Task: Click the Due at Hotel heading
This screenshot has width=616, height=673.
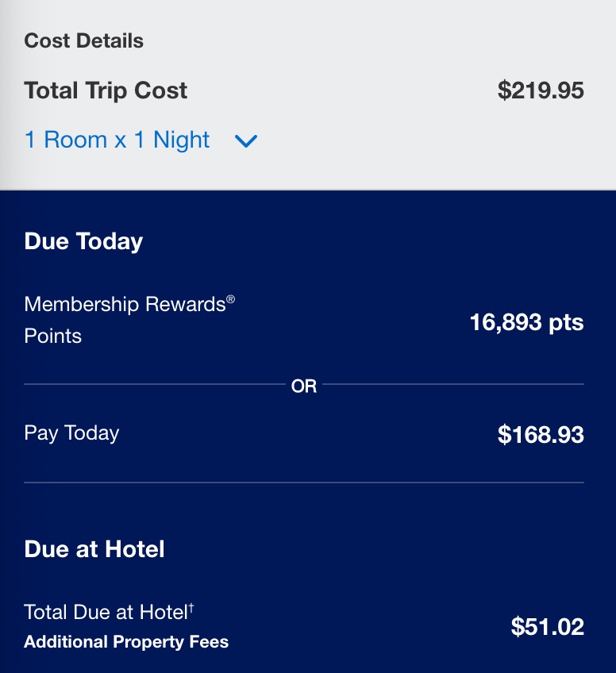Action: coord(94,549)
